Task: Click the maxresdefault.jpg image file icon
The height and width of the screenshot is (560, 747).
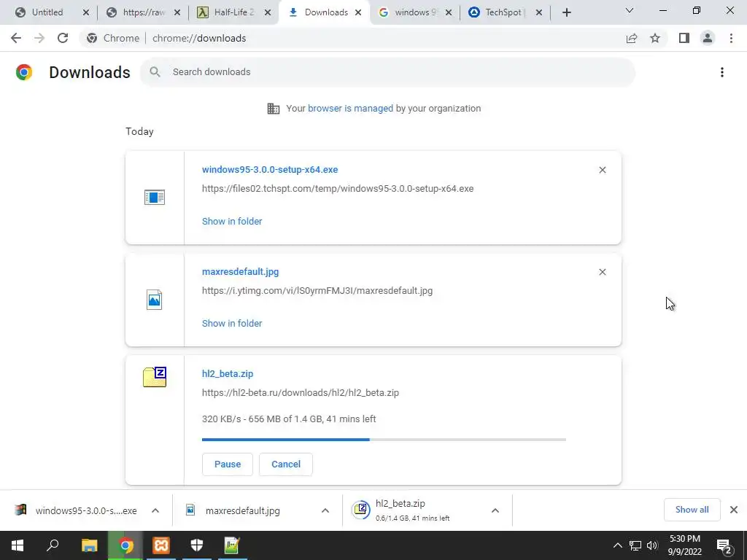Action: (x=155, y=300)
